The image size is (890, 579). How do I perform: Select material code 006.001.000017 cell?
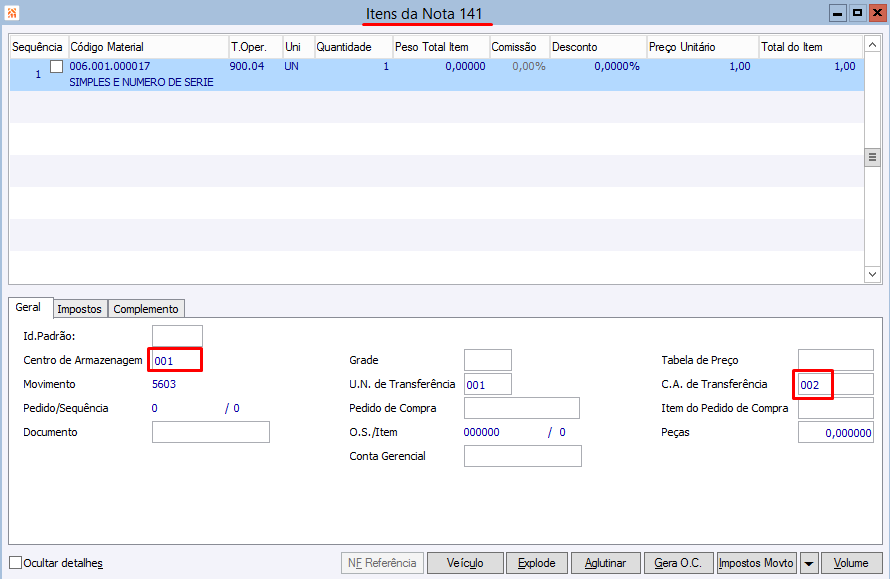point(110,66)
